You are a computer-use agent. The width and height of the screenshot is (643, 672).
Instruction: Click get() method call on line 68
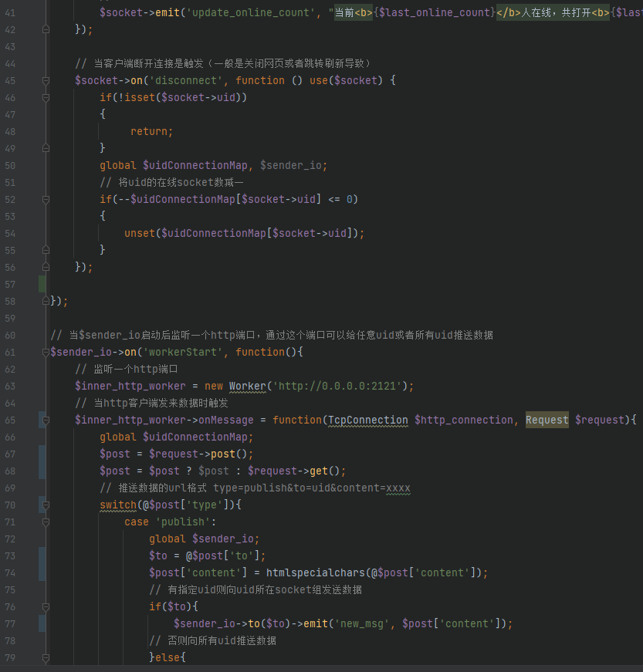324,471
